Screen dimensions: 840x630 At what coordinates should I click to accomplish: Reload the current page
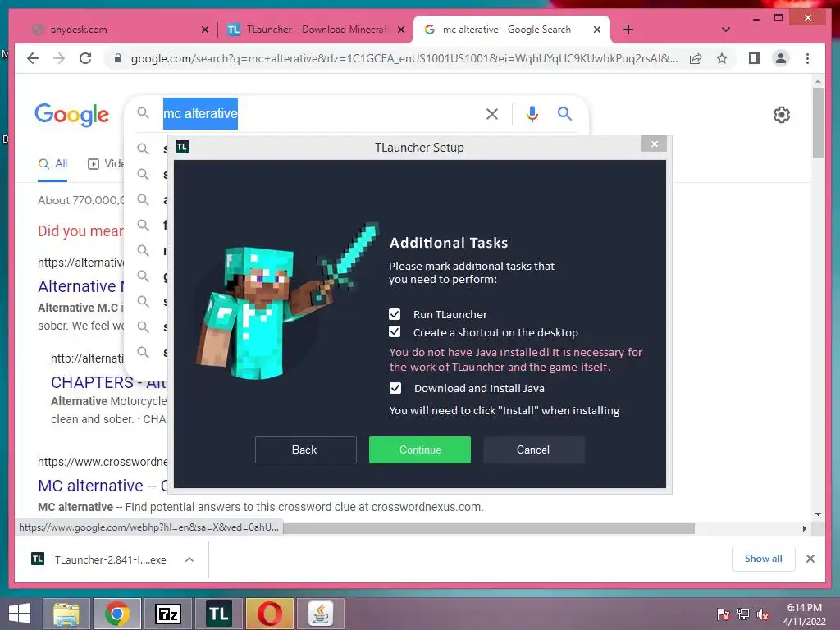tap(85, 58)
